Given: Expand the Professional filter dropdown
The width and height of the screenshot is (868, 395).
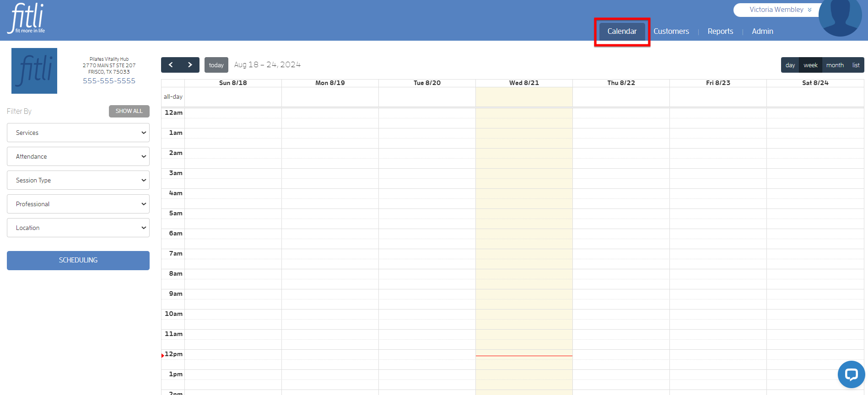Looking at the screenshot, I should [x=78, y=204].
